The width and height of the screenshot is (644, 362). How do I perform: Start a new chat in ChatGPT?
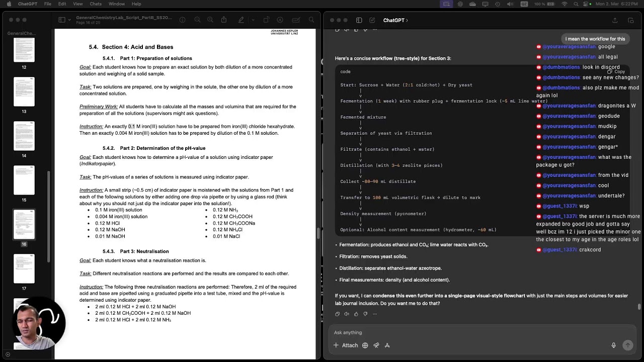tap(372, 20)
